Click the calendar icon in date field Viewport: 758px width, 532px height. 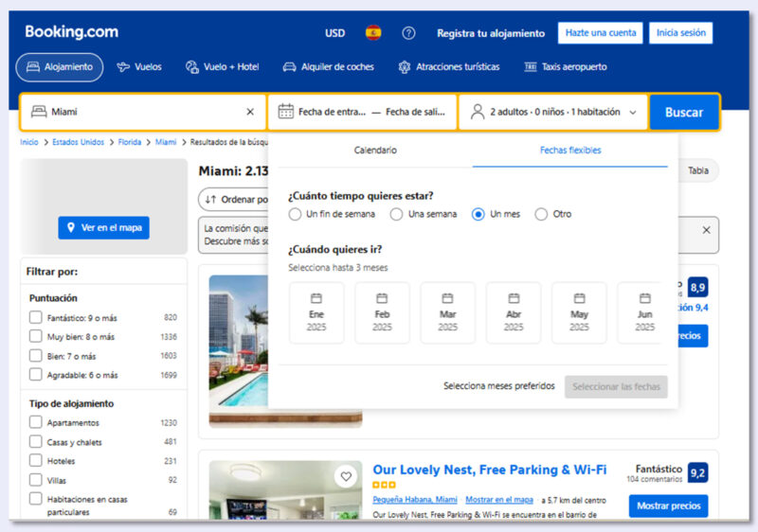(286, 112)
